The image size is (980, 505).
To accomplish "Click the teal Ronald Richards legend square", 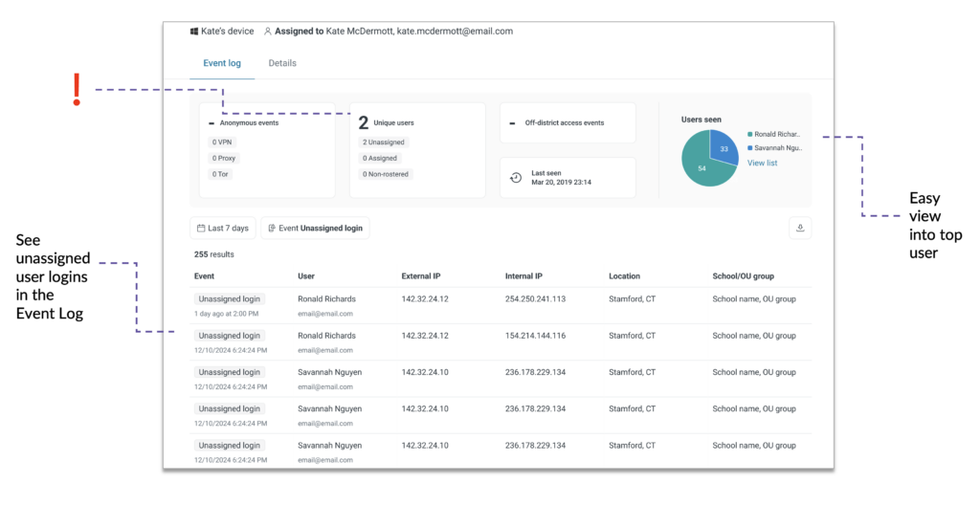I will (749, 135).
